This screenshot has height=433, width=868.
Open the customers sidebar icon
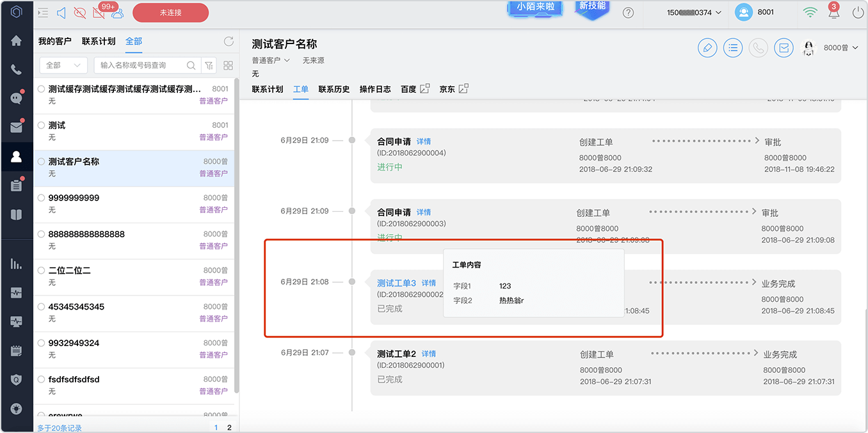pyautogui.click(x=16, y=156)
